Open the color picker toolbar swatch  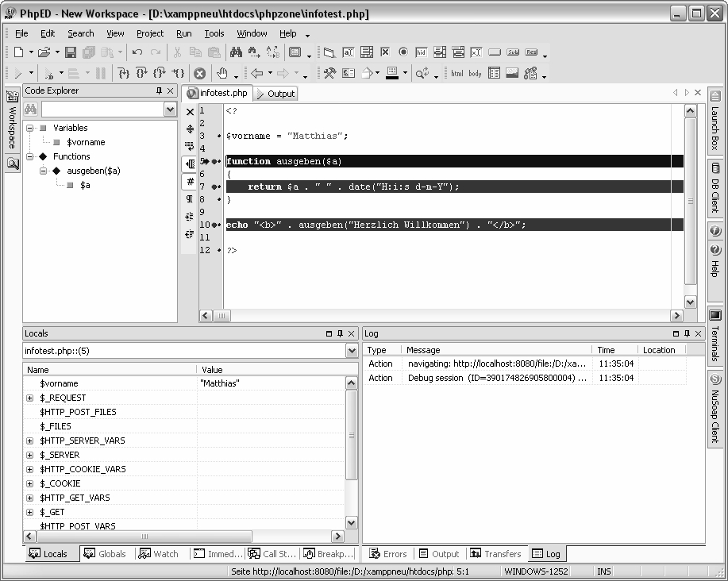coord(392,73)
